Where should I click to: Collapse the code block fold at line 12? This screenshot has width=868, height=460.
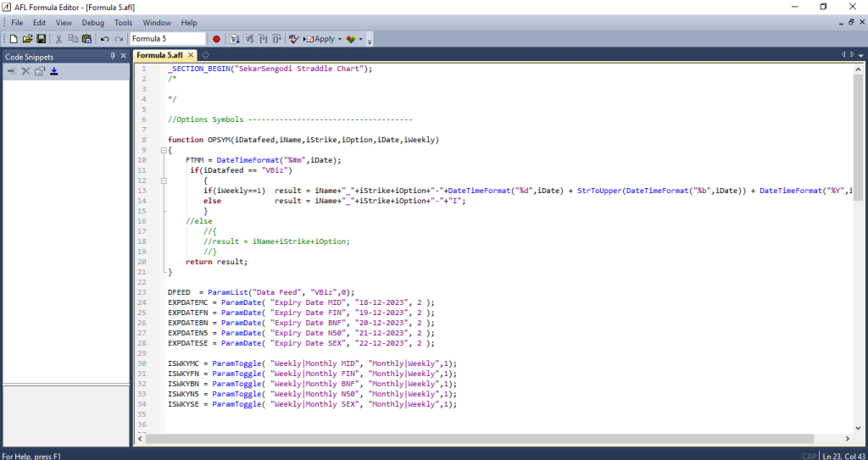pyautogui.click(x=164, y=180)
